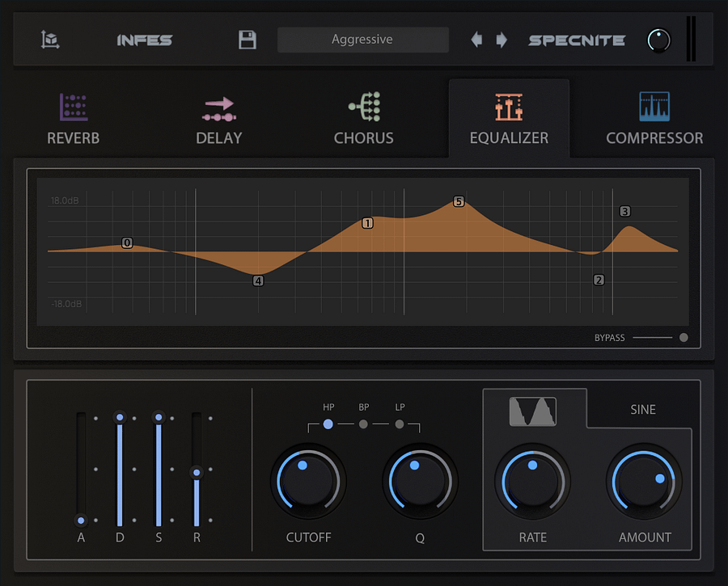The image size is (728, 586).
Task: Click the Attack (A) slider handle
Action: (x=81, y=520)
